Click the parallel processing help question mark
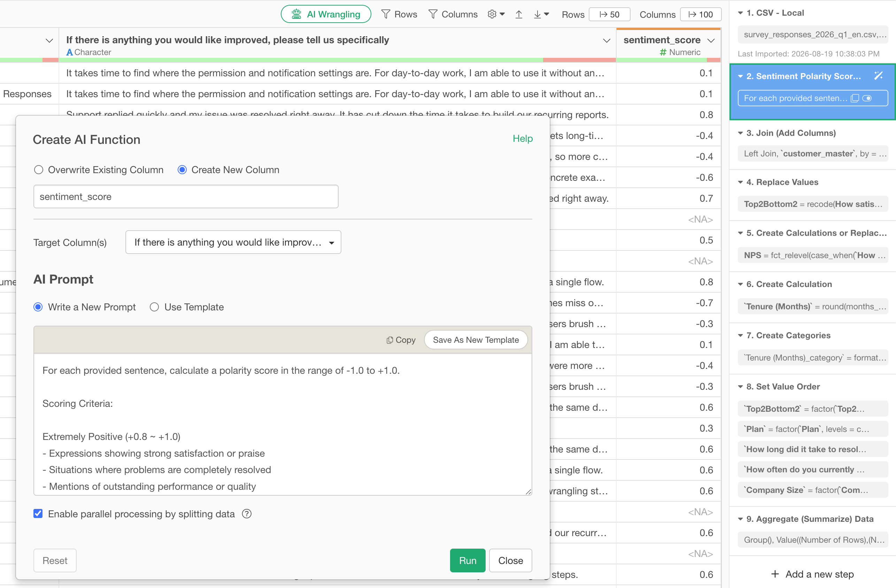Screen dimensions: 896x588 pos(247,514)
